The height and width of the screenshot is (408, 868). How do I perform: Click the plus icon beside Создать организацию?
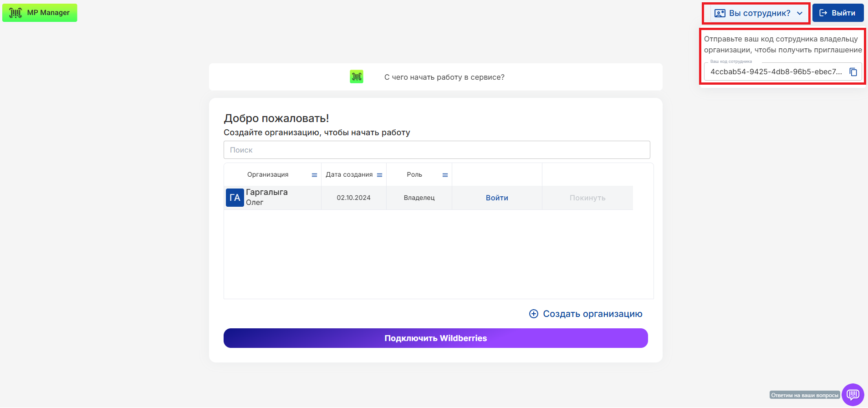533,314
